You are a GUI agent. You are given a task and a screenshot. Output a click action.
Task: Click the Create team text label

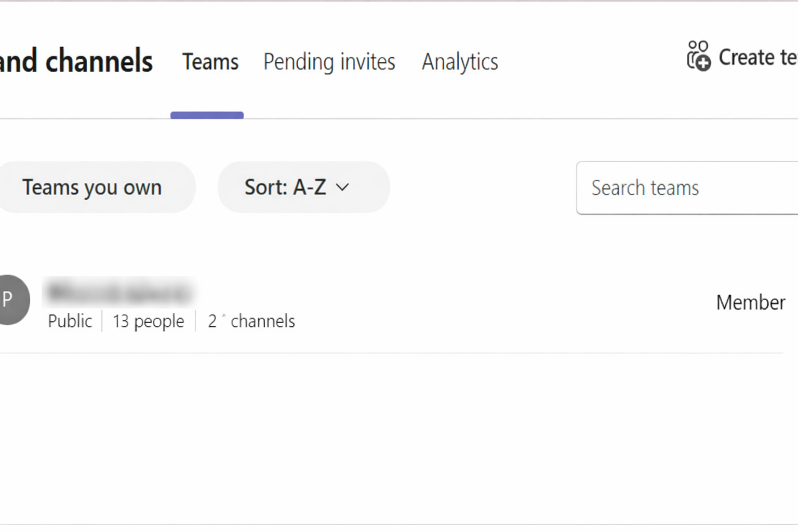point(759,58)
